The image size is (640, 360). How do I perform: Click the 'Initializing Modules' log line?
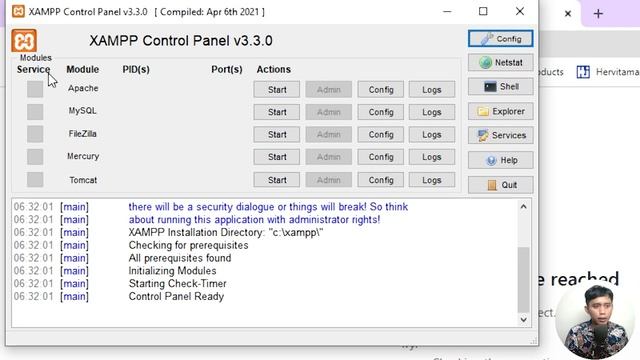[173, 271]
